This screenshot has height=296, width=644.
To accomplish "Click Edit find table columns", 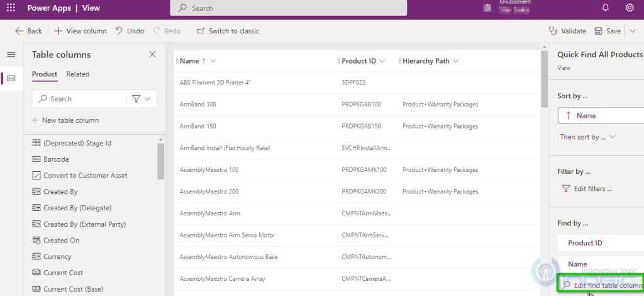I will point(602,285).
